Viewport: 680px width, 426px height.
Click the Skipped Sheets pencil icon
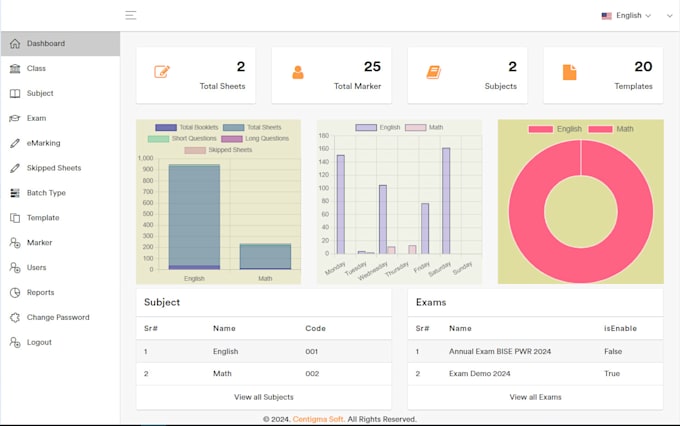coord(15,168)
